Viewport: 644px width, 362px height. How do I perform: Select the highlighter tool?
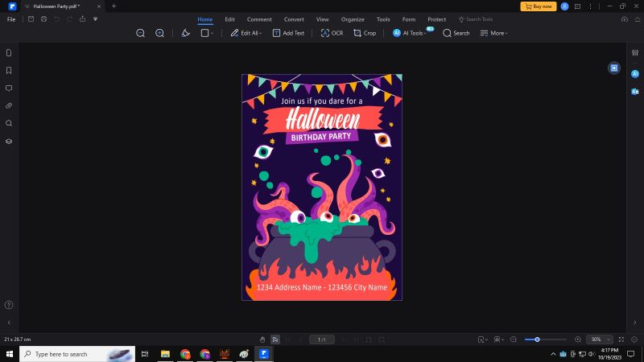pos(185,33)
